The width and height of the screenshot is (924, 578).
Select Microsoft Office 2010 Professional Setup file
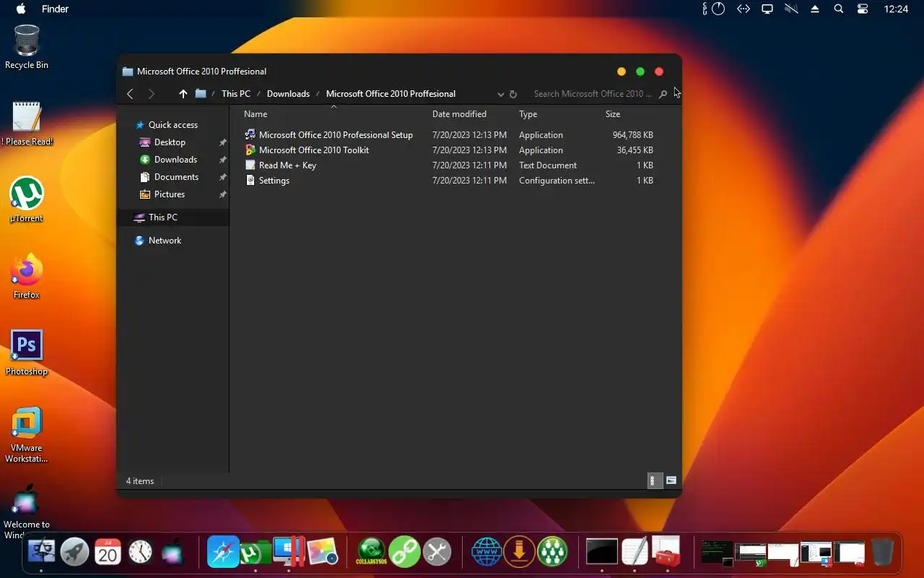(x=336, y=135)
